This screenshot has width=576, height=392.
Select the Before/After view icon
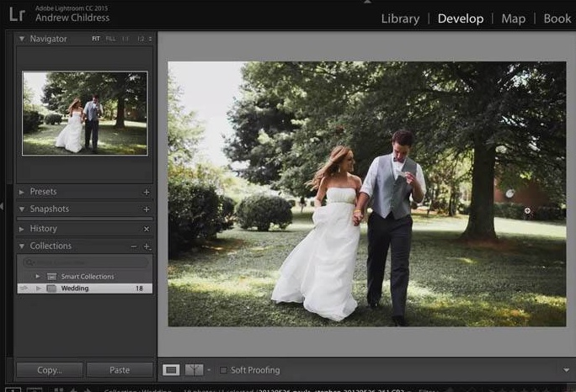[195, 370]
